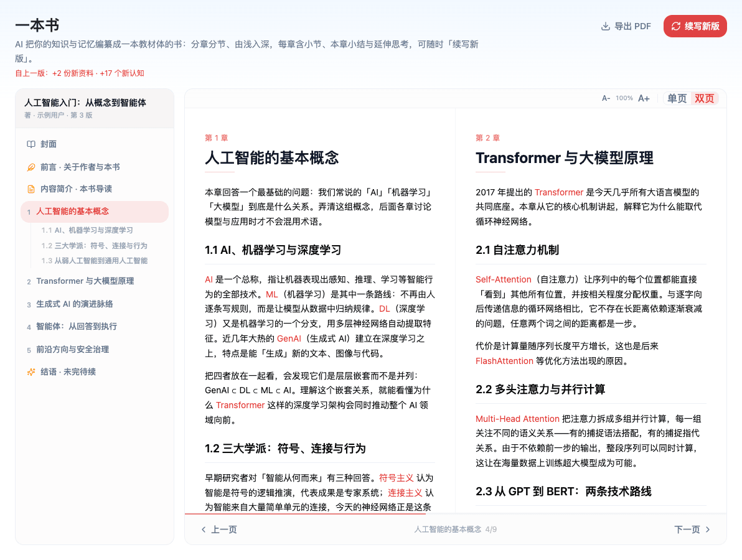Click heading 1.1 AI、机器学习与深度学习 on page
The image size is (742, 560).
click(x=273, y=250)
